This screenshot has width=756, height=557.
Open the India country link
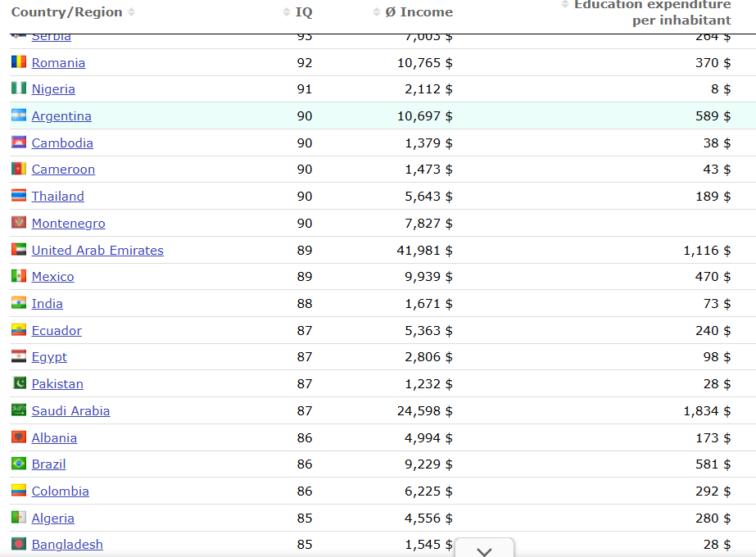48,304
